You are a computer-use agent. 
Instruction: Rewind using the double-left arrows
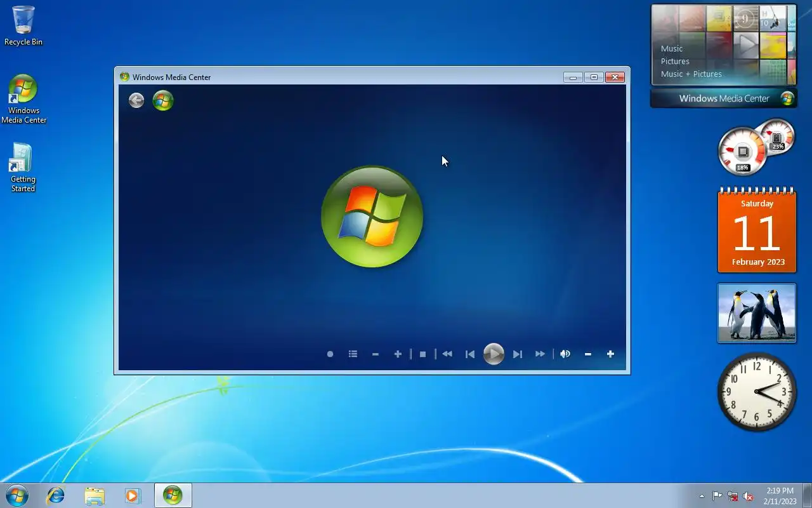click(x=447, y=354)
